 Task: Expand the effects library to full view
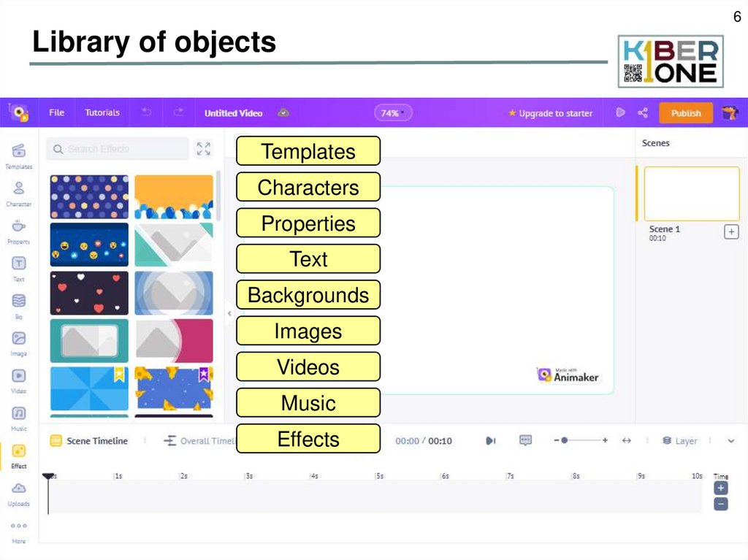pos(204,149)
